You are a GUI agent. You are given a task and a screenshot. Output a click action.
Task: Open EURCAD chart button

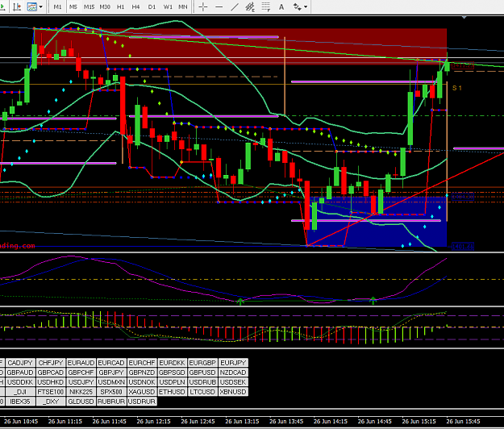111,363
